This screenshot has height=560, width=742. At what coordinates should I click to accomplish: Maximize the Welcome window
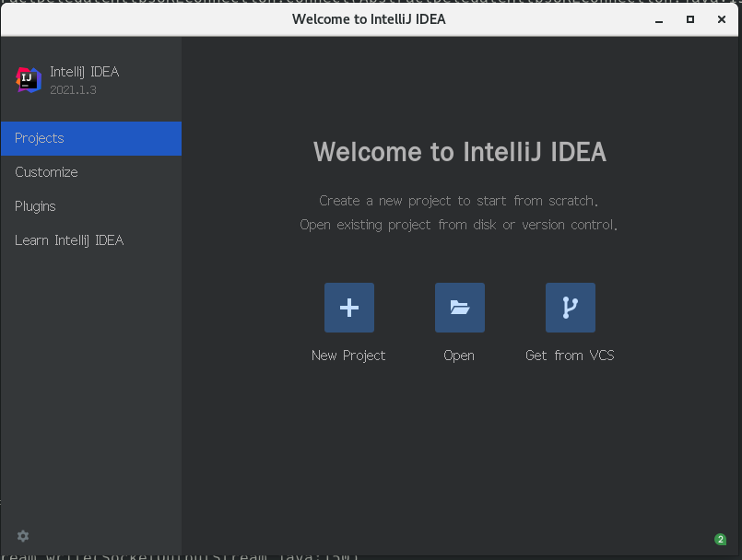pos(690,19)
